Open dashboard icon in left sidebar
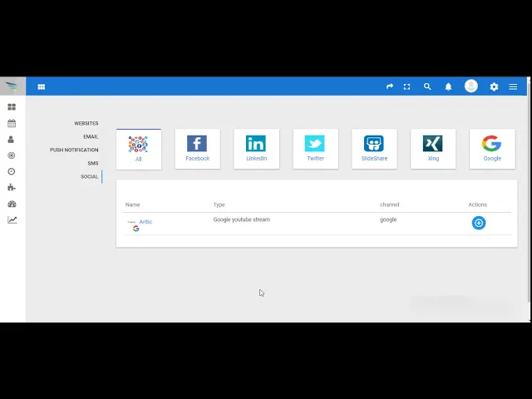The width and height of the screenshot is (532, 399). tap(12, 107)
